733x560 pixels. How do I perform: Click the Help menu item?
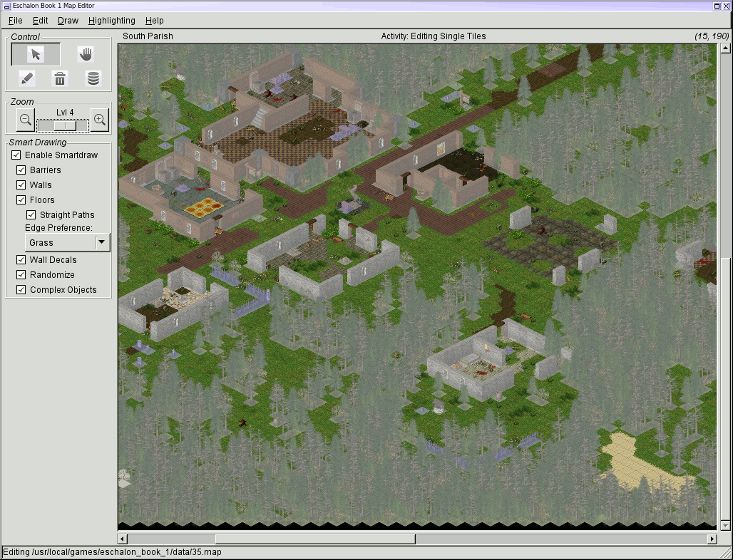pos(154,21)
